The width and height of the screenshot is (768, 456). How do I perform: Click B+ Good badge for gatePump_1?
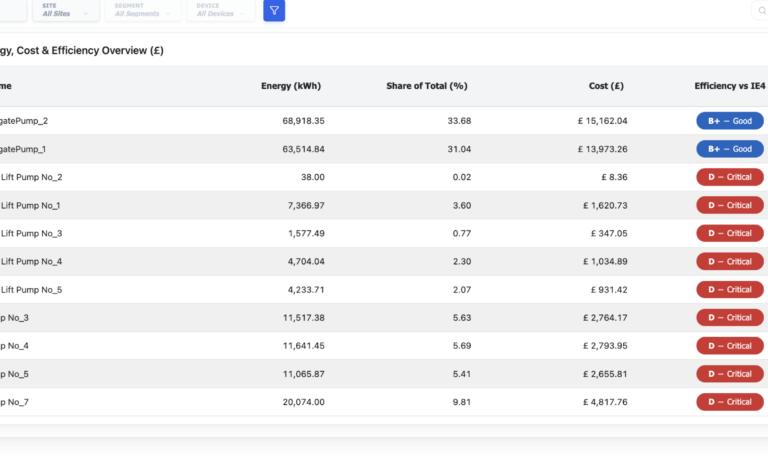pos(730,149)
